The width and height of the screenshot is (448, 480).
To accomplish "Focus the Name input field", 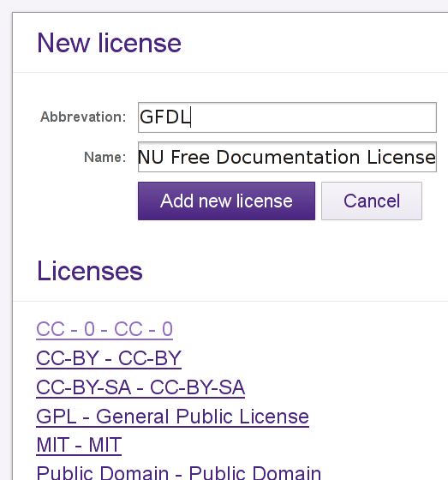I will coord(287,157).
